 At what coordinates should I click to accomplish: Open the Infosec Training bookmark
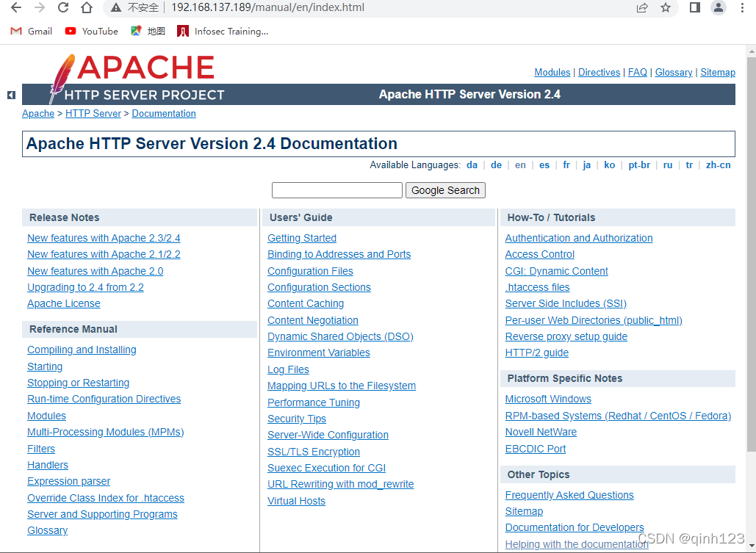[x=223, y=32]
